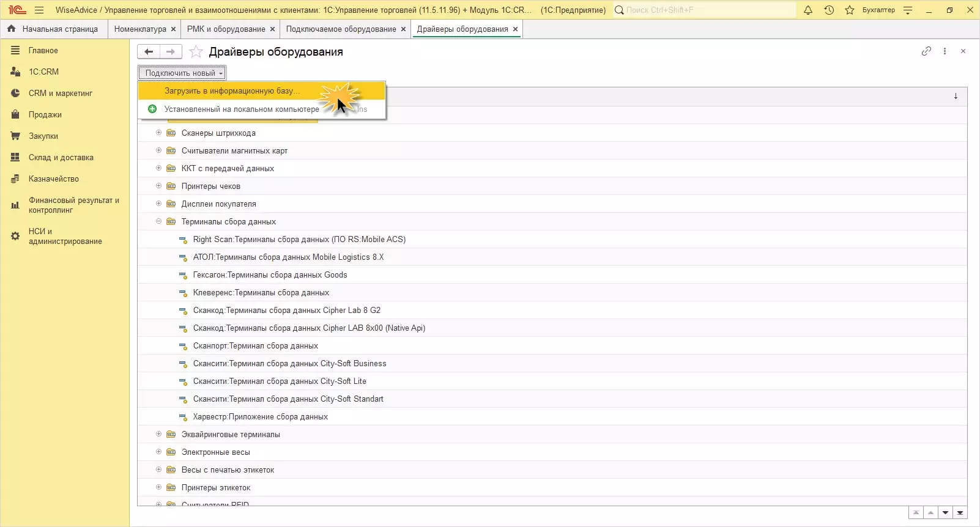Select Right Scan RS:Mobile ACS driver
Screen dimensions: 980x527
click(x=552, y=239)
